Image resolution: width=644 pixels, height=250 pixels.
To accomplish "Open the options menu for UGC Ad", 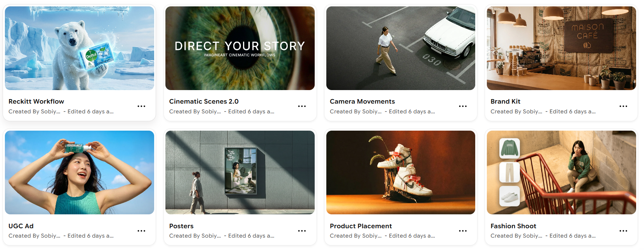I will click(x=141, y=230).
